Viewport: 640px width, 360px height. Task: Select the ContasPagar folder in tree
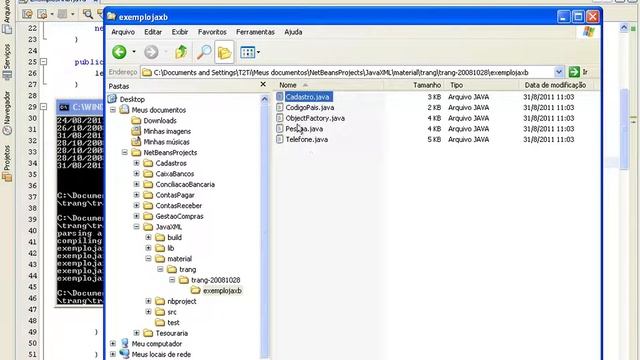click(175, 195)
